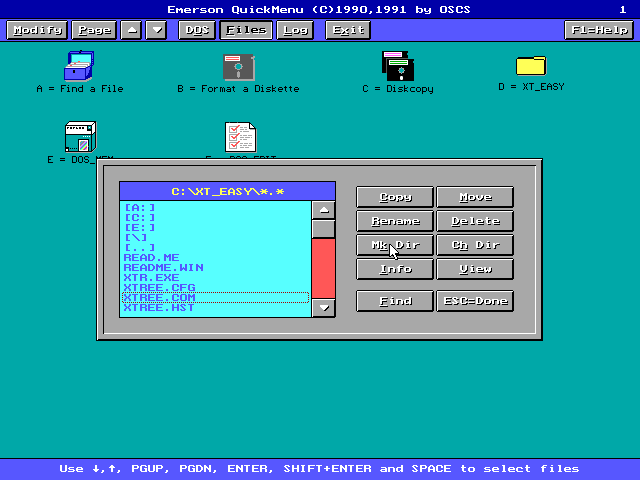The width and height of the screenshot is (640, 480).
Task: Open the Modify menu
Action: pos(37,30)
